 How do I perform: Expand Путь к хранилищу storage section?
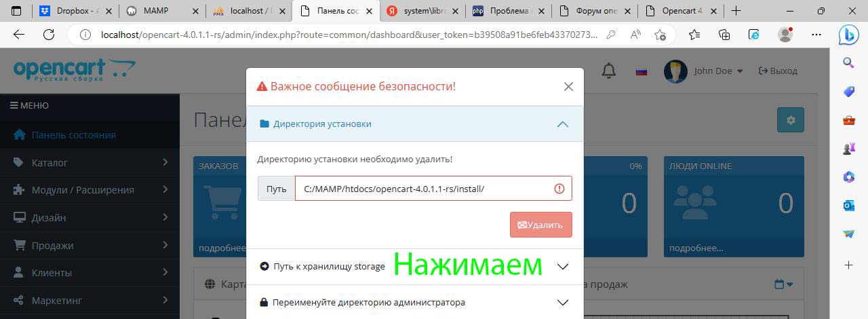pyautogui.click(x=562, y=267)
